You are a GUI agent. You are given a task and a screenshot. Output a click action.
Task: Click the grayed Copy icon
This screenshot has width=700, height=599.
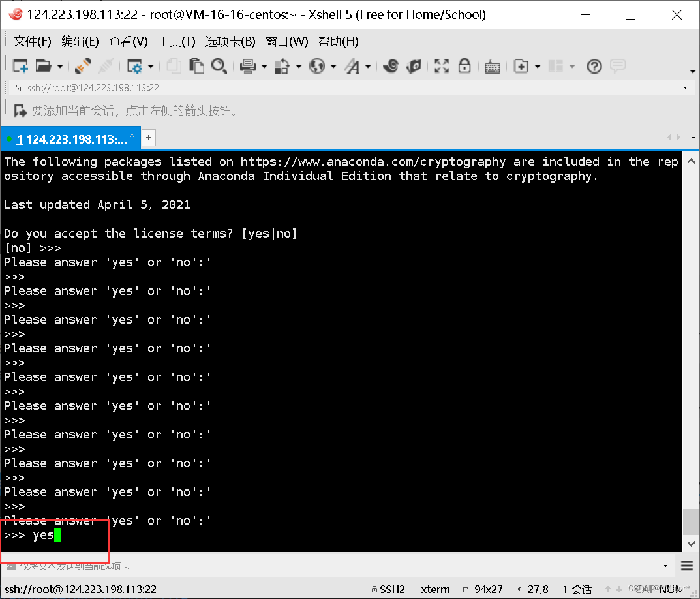174,66
